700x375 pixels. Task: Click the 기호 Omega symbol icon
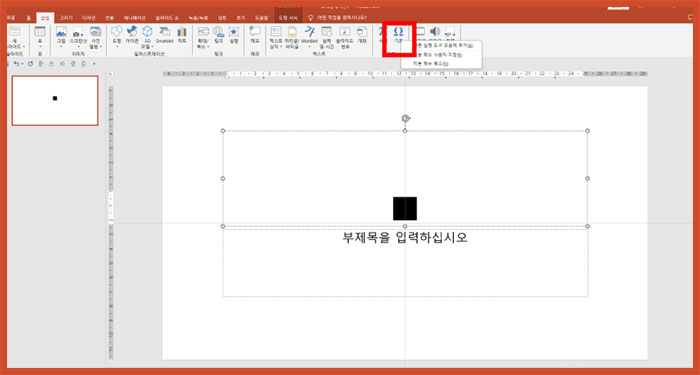399,32
